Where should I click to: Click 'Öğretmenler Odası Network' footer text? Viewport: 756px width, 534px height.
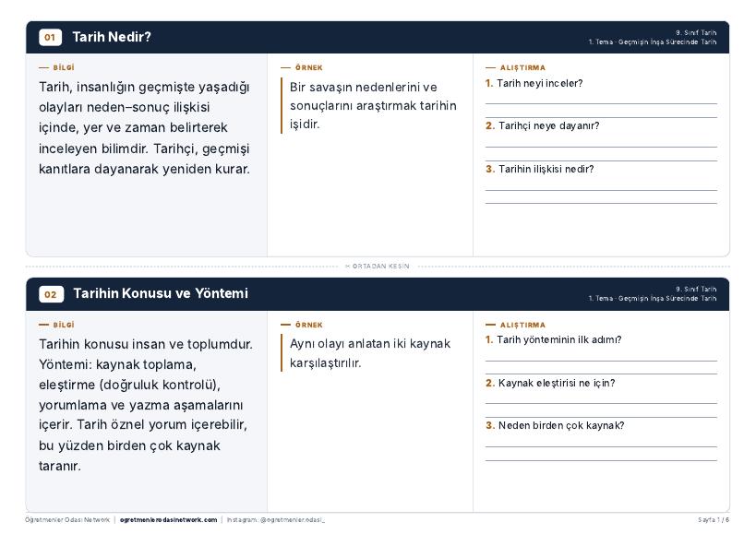tap(67, 520)
